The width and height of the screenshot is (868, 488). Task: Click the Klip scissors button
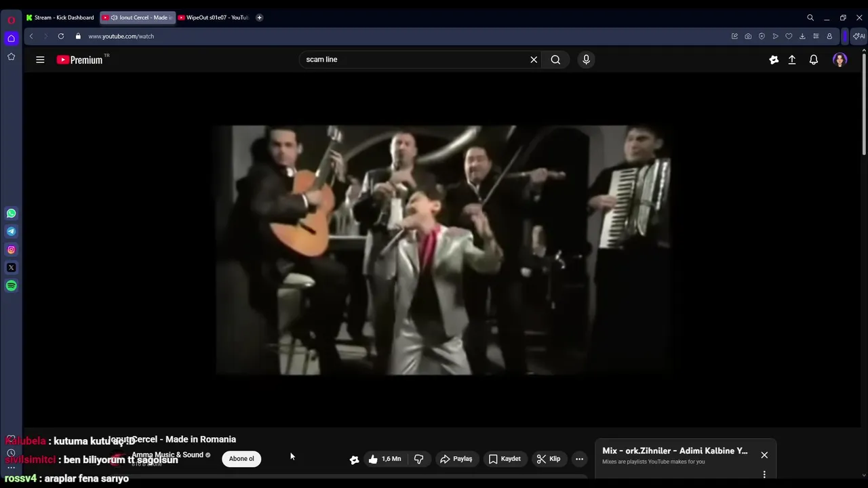[x=549, y=459]
